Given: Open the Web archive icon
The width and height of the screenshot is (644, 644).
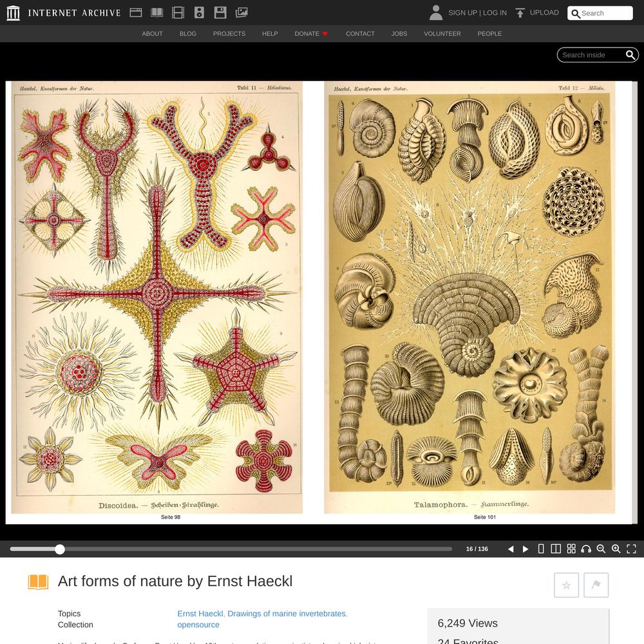Looking at the screenshot, I should coord(135,13).
